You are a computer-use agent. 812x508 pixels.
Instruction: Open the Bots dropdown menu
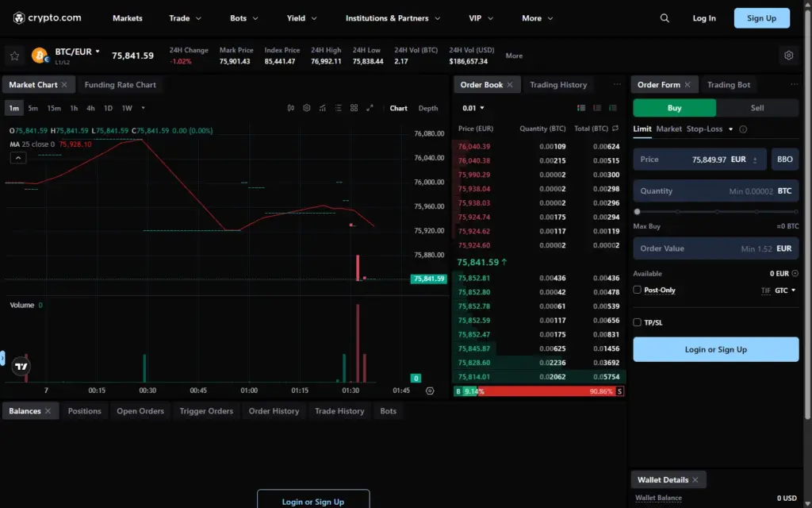pos(244,18)
